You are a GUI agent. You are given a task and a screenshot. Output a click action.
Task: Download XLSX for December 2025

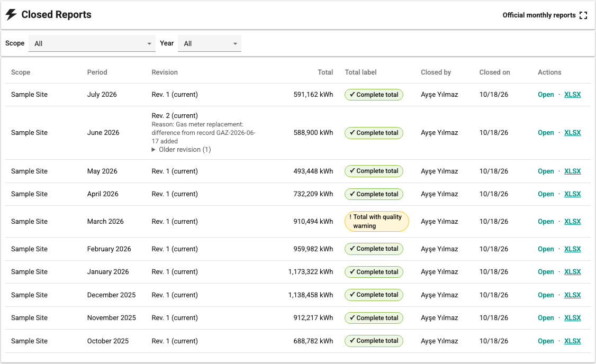coord(572,295)
